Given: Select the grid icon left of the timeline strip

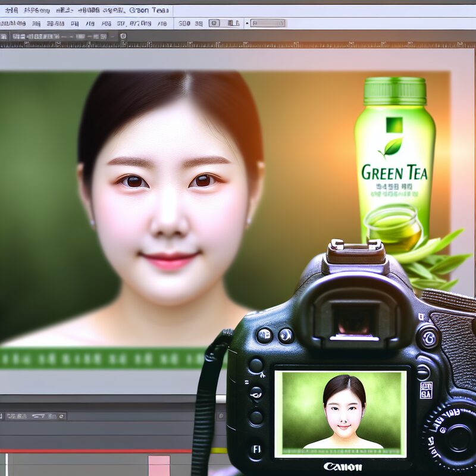Looking at the screenshot, I should [x=52, y=415].
